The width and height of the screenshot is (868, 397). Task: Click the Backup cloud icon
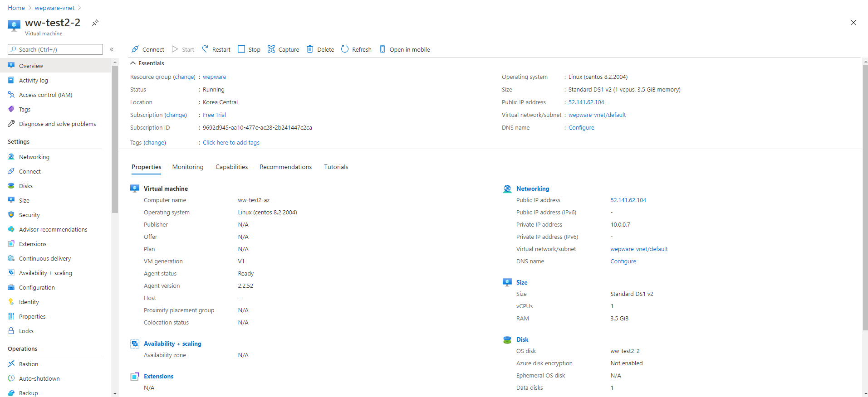click(11, 393)
